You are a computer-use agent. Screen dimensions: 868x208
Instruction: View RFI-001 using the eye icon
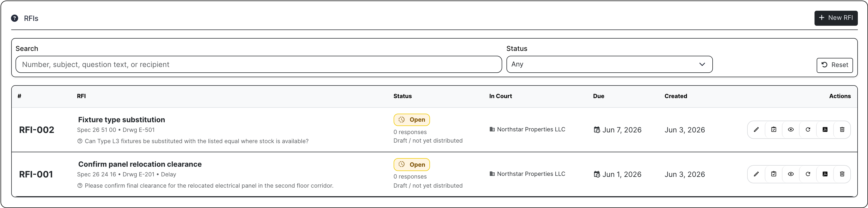[791, 174]
